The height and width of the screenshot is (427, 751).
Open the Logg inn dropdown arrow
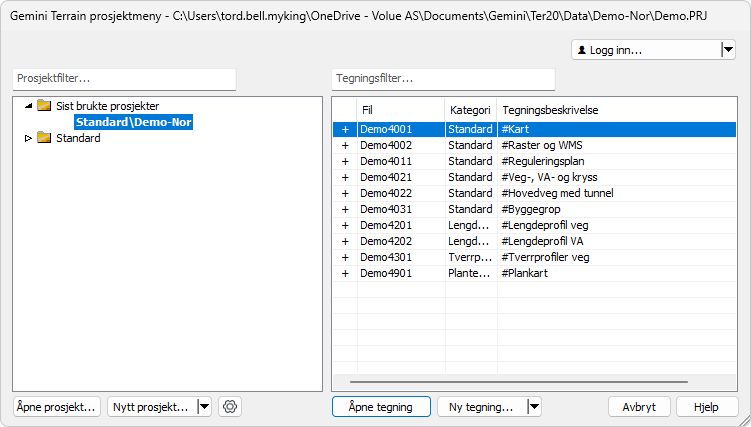pos(727,50)
